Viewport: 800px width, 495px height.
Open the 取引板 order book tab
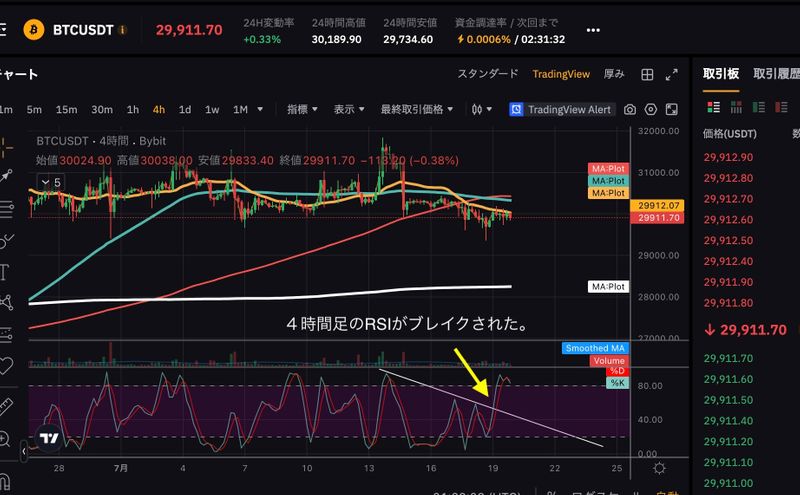point(720,74)
